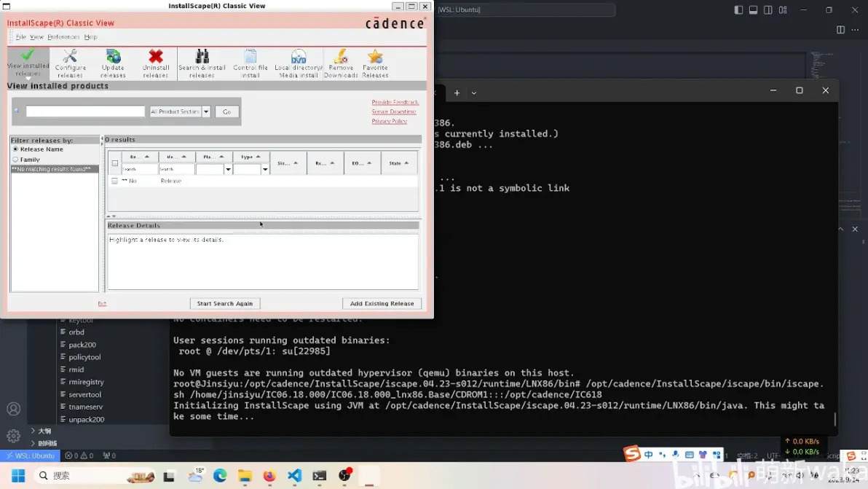The image size is (868, 489).
Task: Click the InstallScape window menu icon in title bar
Action: pos(7,6)
